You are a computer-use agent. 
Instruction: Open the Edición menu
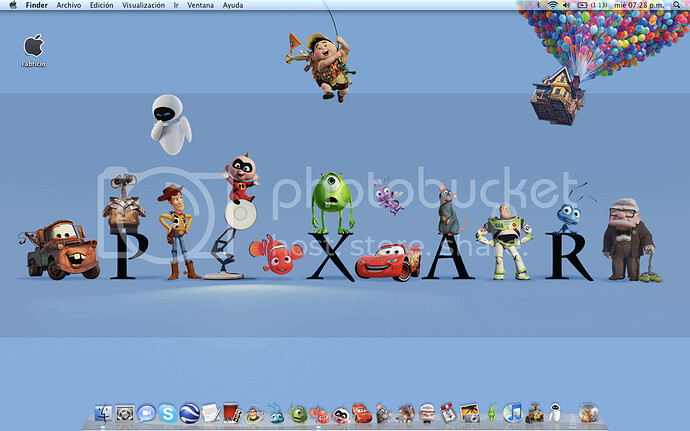[x=101, y=5]
